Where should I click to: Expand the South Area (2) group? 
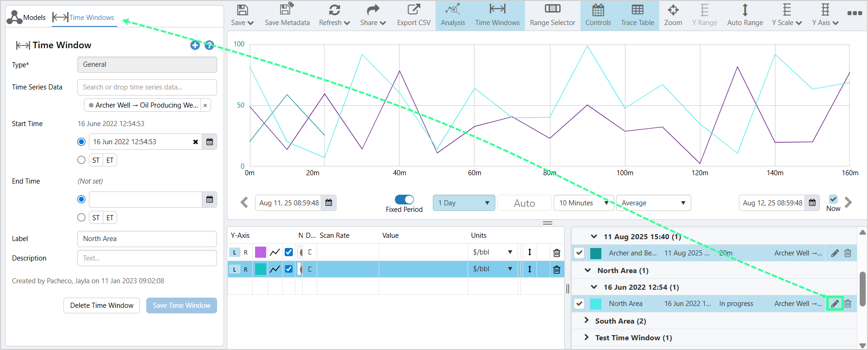(587, 321)
